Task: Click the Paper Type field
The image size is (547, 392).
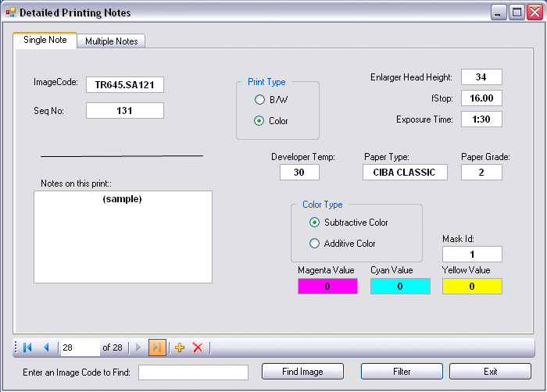Action: (405, 173)
